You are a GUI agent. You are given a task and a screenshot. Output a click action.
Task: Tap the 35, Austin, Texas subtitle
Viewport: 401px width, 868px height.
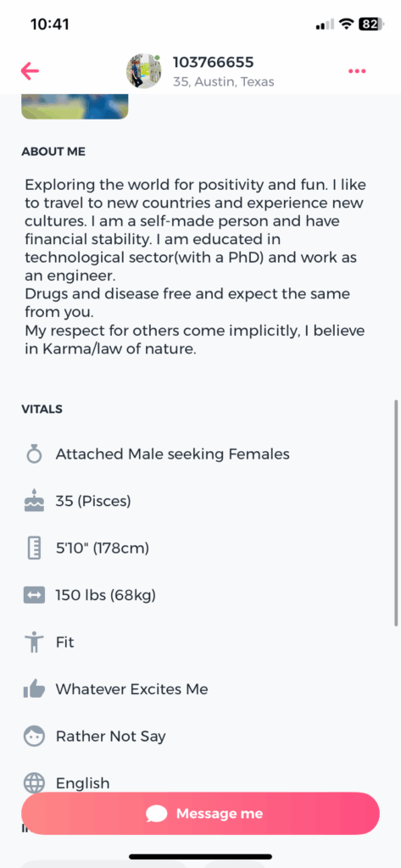coord(223,82)
